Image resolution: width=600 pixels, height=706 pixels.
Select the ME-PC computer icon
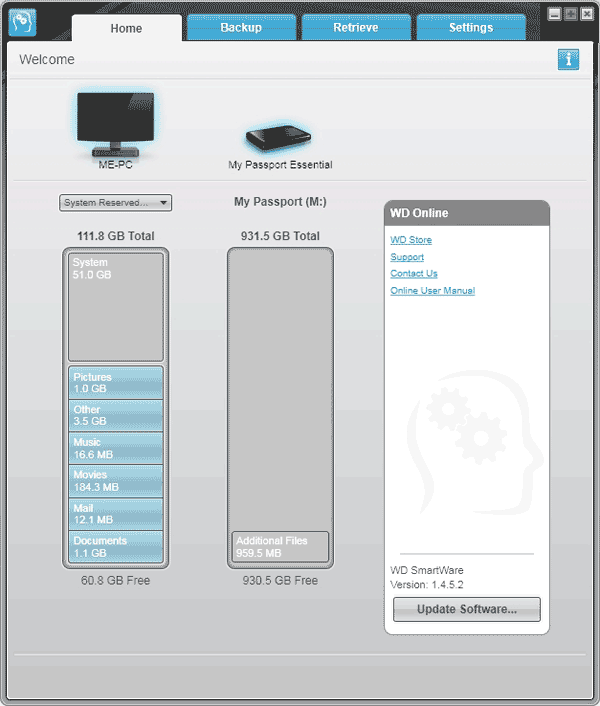coord(115,125)
